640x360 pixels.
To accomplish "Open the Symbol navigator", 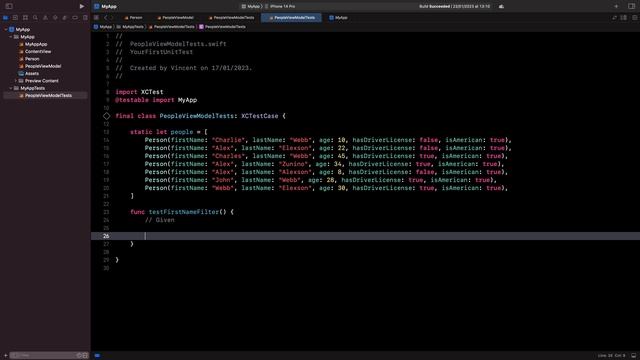I will point(25,18).
